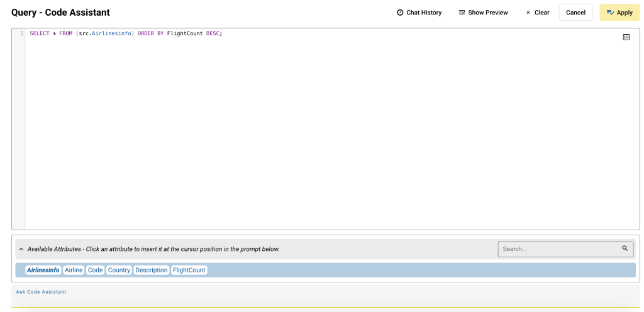Click the Chat History clock icon
The width and height of the screenshot is (644, 312).
400,13
